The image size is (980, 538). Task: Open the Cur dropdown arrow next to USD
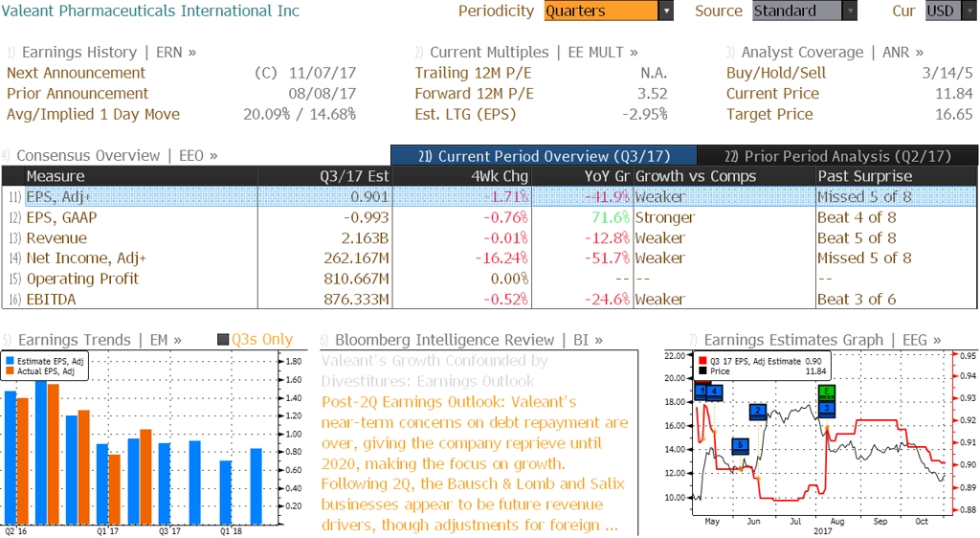click(970, 11)
